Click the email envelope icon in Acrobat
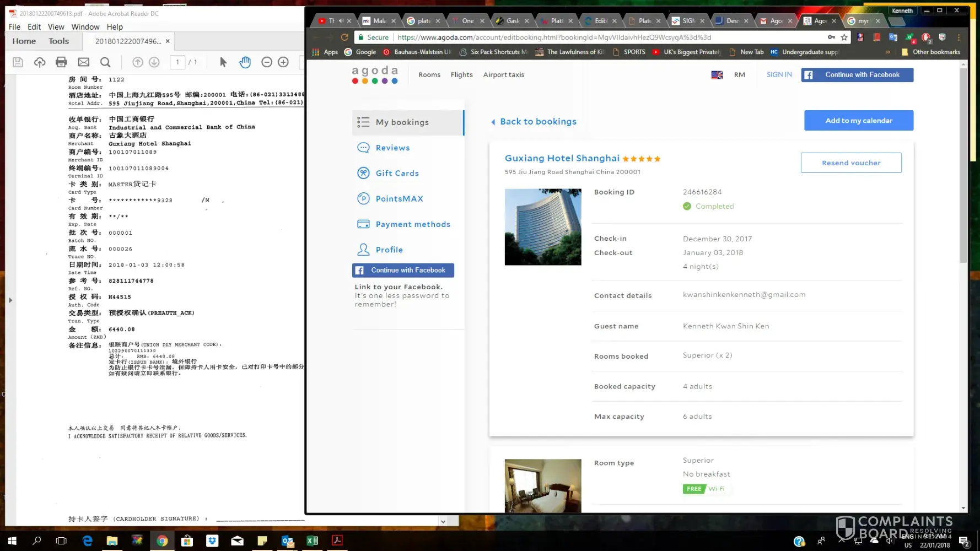Image resolution: width=980 pixels, height=551 pixels. coord(83,62)
